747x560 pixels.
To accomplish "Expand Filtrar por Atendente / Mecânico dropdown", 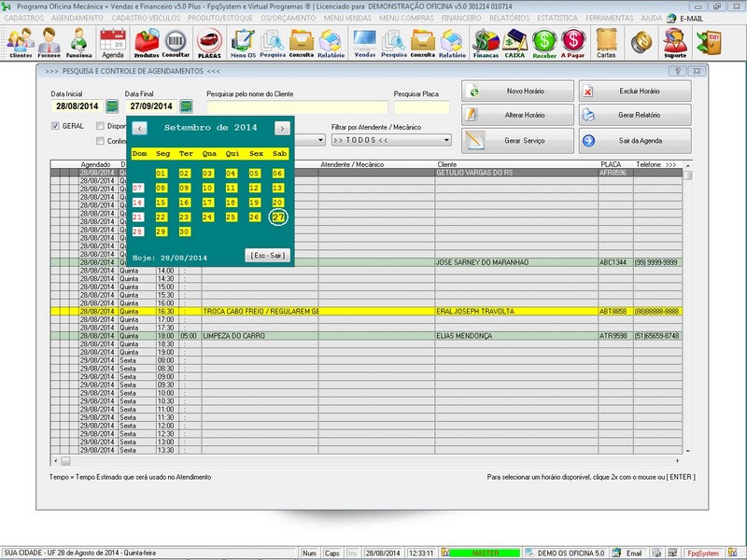I will (x=446, y=140).
